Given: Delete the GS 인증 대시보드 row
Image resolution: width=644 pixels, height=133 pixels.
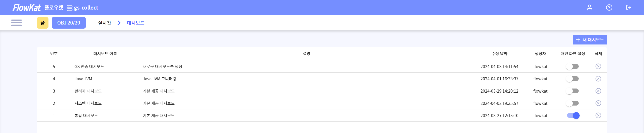Looking at the screenshot, I should [598, 66].
